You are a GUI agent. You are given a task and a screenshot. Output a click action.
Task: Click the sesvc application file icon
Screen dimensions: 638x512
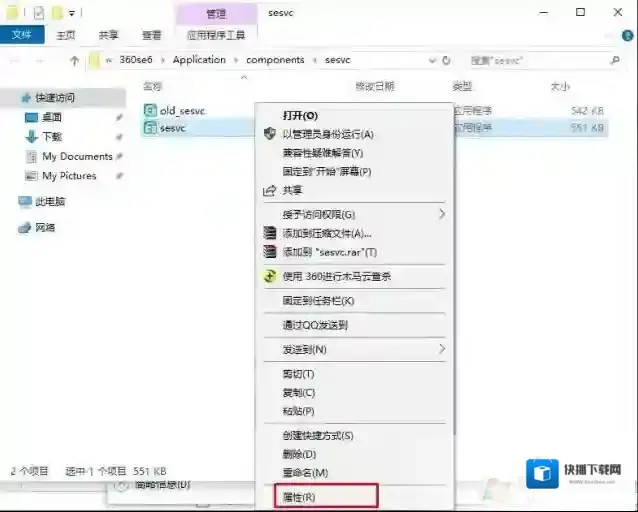150,128
